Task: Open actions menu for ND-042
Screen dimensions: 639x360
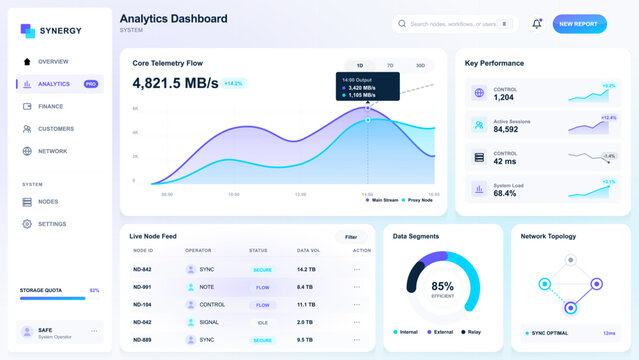Action: [x=357, y=322]
